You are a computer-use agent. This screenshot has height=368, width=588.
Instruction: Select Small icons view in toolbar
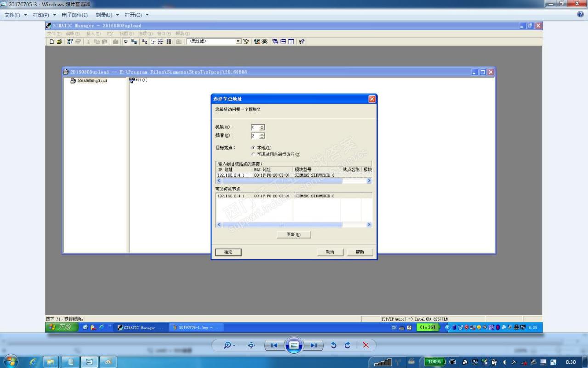[153, 41]
